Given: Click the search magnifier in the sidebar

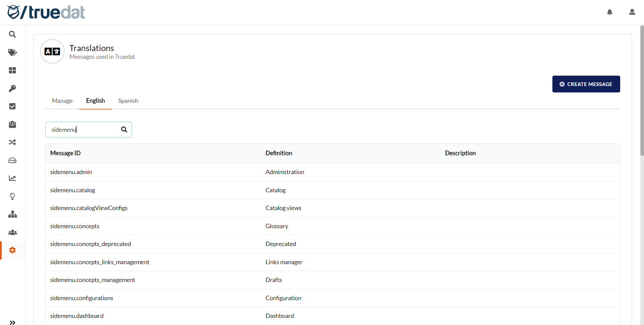Looking at the screenshot, I should 12,34.
